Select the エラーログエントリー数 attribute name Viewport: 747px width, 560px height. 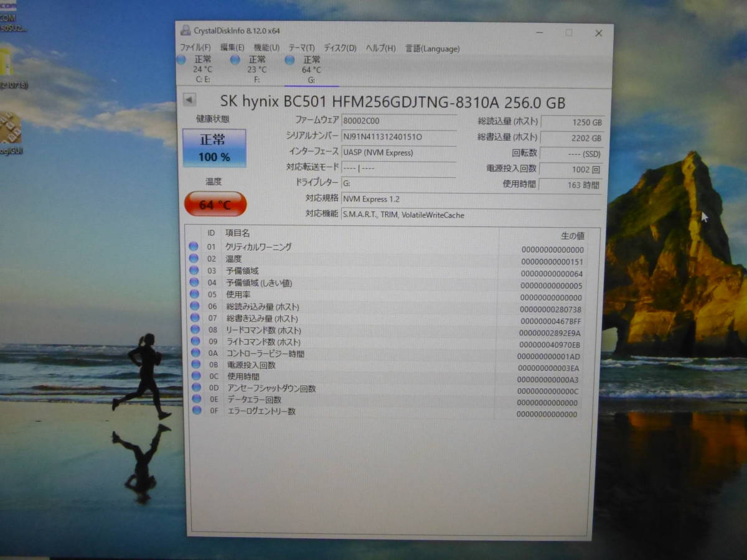click(261, 411)
